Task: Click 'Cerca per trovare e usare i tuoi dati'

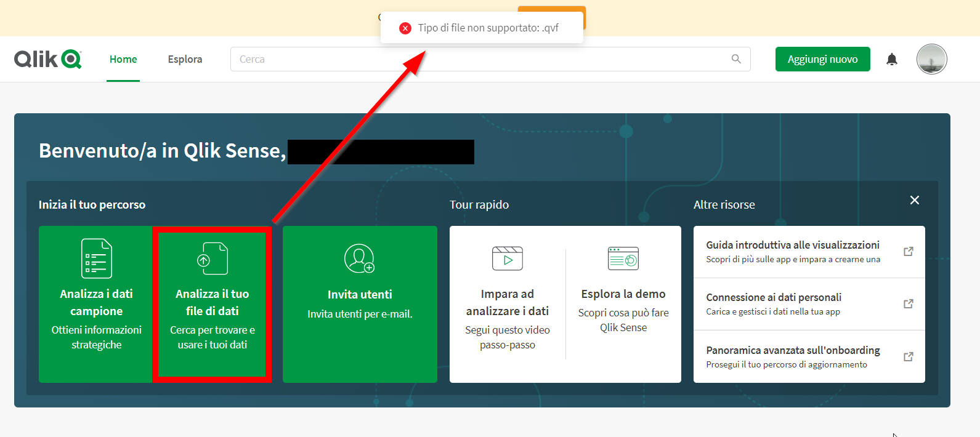Action: coord(213,337)
